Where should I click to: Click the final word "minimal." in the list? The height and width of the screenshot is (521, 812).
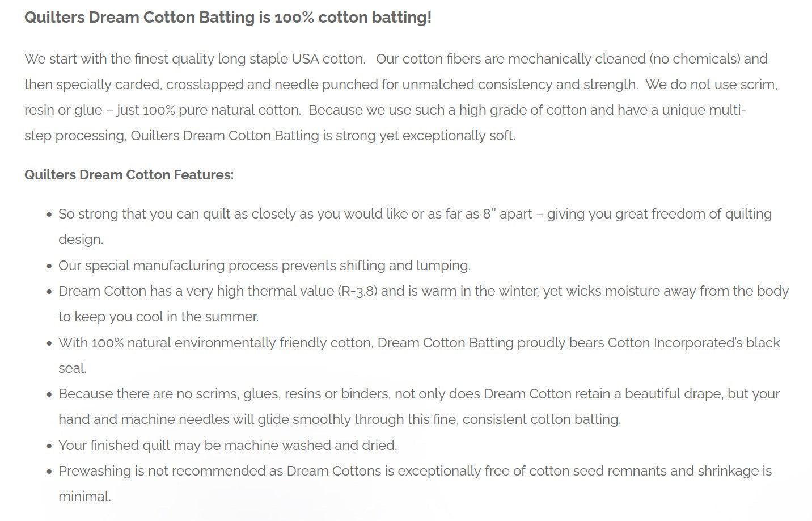click(84, 497)
